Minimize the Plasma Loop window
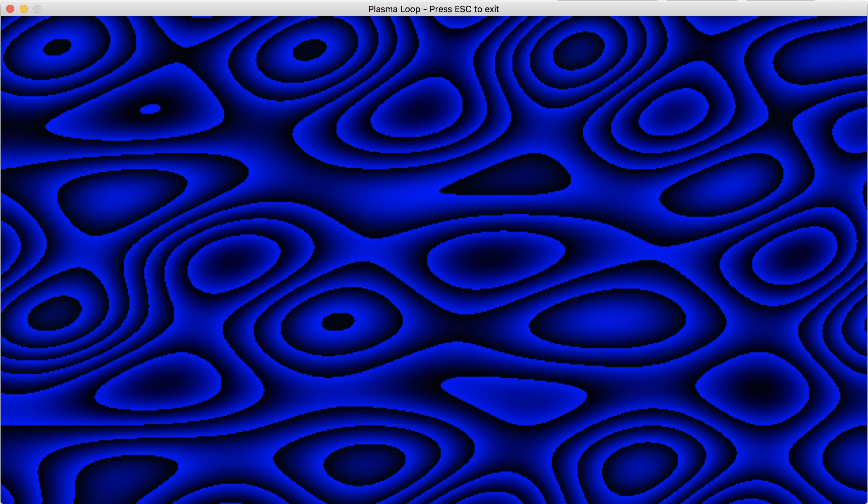This screenshot has height=504, width=868. coord(24,9)
